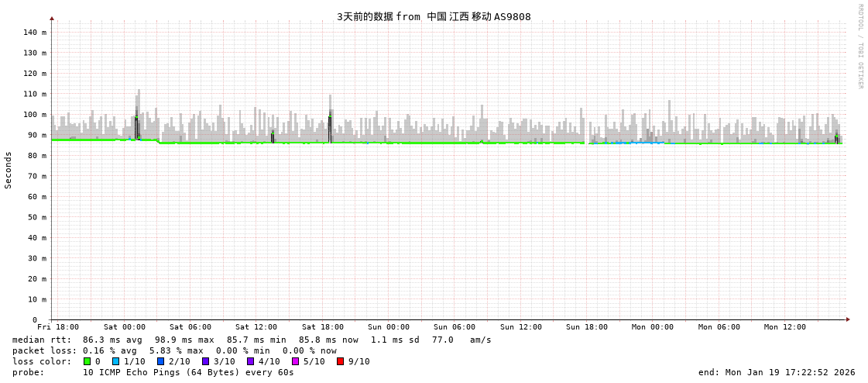Click the end timestamp text
Viewport: 868px width, 383px height.
click(x=777, y=372)
